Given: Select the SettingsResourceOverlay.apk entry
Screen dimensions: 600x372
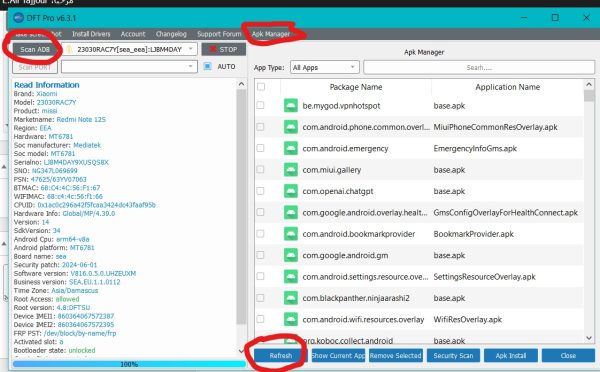Looking at the screenshot, I should [484, 277].
